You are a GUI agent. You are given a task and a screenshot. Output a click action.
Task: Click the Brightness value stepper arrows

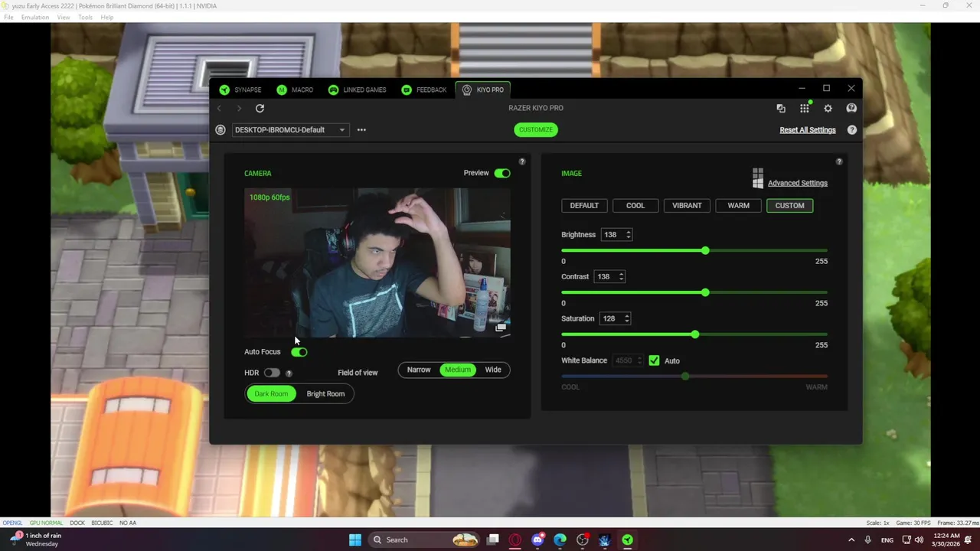[x=628, y=235]
